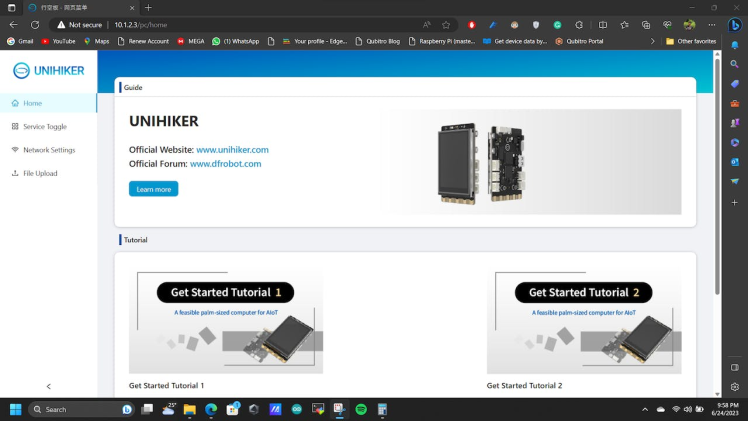
Task: Open the Extensions puzzle icon
Action: [x=579, y=25]
